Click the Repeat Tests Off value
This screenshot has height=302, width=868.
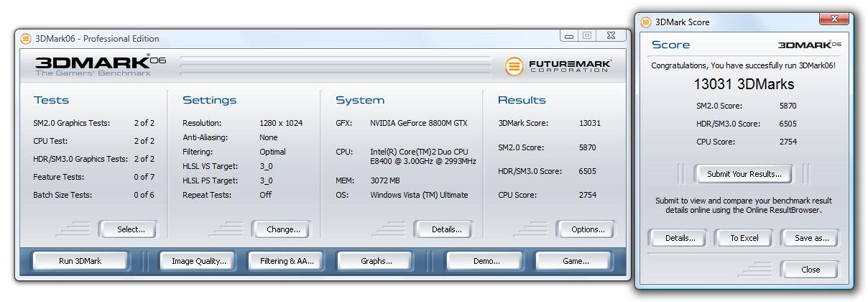[x=266, y=195]
